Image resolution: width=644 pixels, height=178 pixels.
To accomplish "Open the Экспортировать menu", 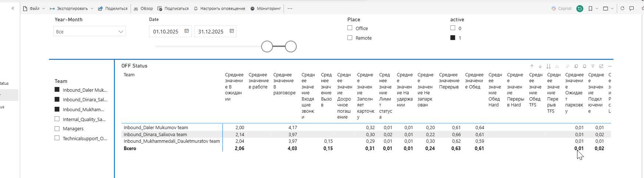I will tap(71, 8).
